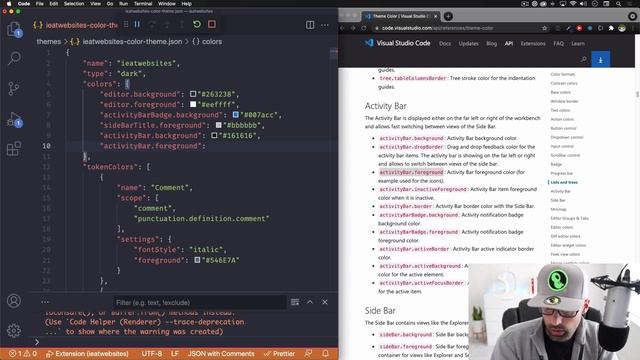Open the Manage gear in the activity bar
The image size is (640, 360).
coord(13,330)
